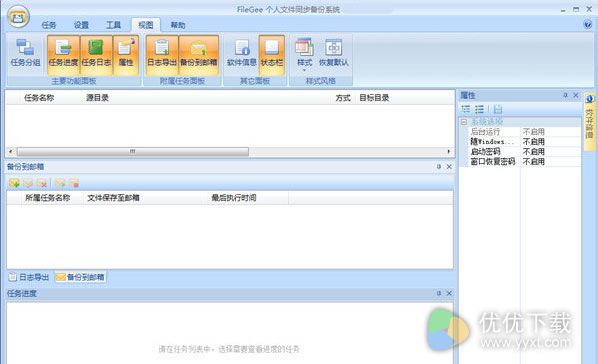Switch to the 工具 ribbon tab
The height and width of the screenshot is (364, 598).
tap(113, 25)
